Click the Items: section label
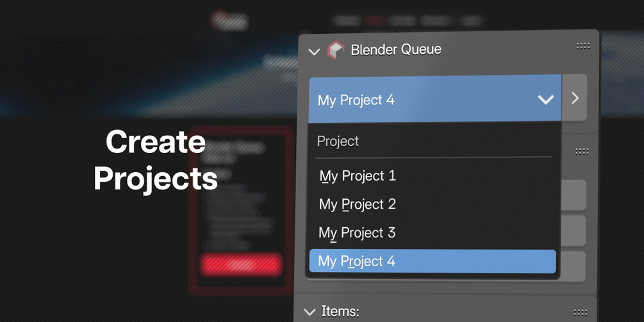Viewport: 644px width, 322px height. (x=340, y=312)
